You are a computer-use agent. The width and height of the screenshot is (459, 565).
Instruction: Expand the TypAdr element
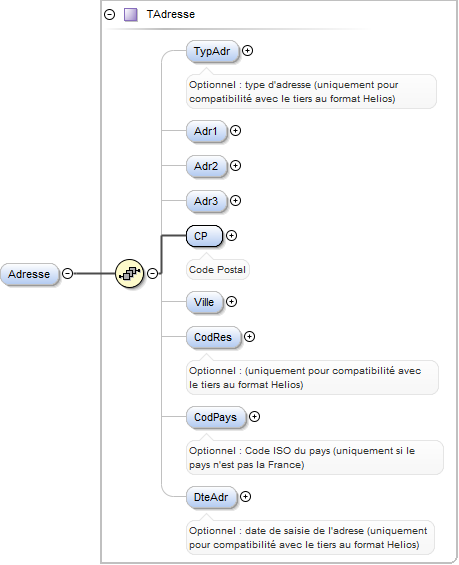(x=247, y=50)
